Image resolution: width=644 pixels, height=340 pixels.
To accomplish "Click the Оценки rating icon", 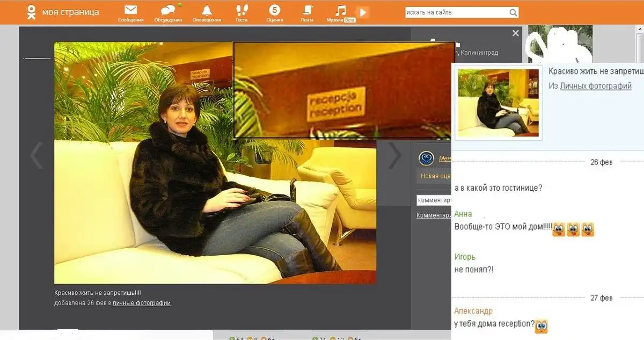I will pyautogui.click(x=274, y=10).
